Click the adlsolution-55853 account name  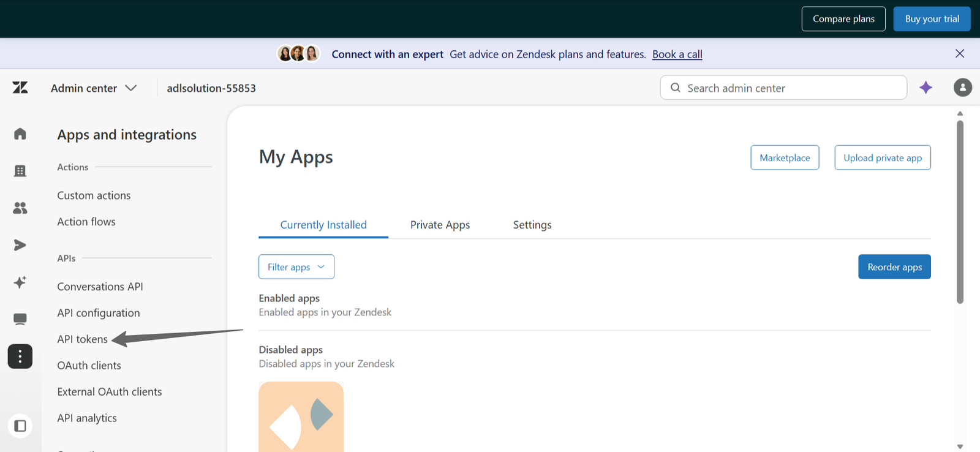(211, 88)
